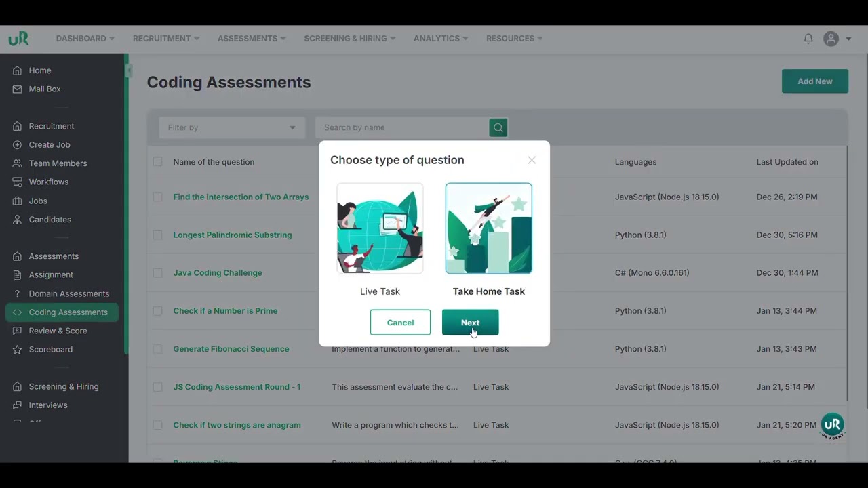Screen dimensions: 868x488
Task: Click the arrow beside the profile avatar
Action: pyautogui.click(x=848, y=39)
